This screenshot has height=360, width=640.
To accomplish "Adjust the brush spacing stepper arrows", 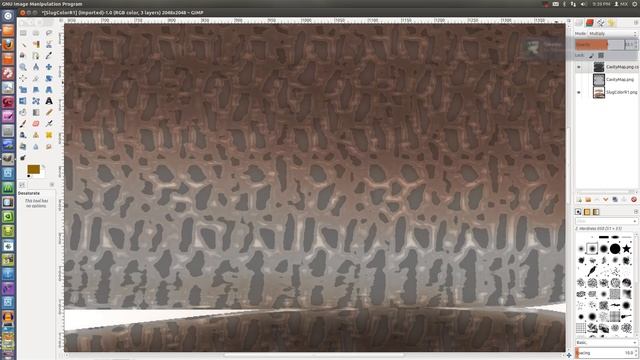I will click(636, 353).
